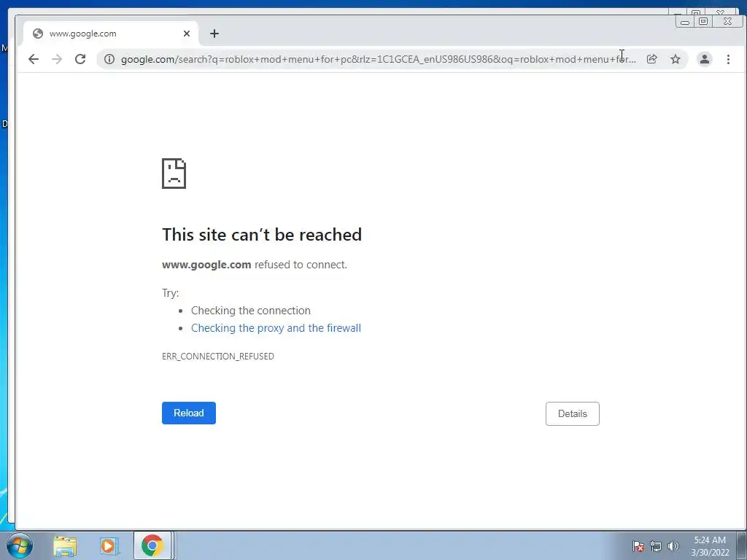The height and width of the screenshot is (560, 747).
Task: Open the network icon in system tray
Action: (x=656, y=546)
